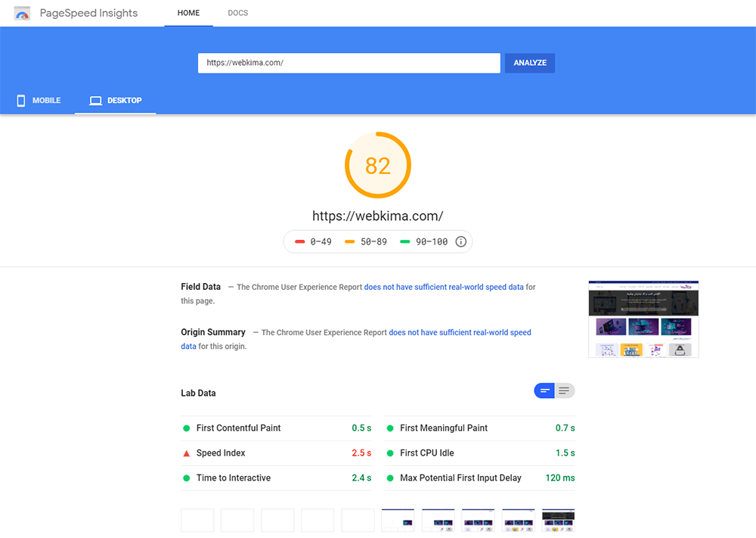The width and height of the screenshot is (756, 538).
Task: Click the PageSpeed Insights speedometer logo
Action: (22, 14)
